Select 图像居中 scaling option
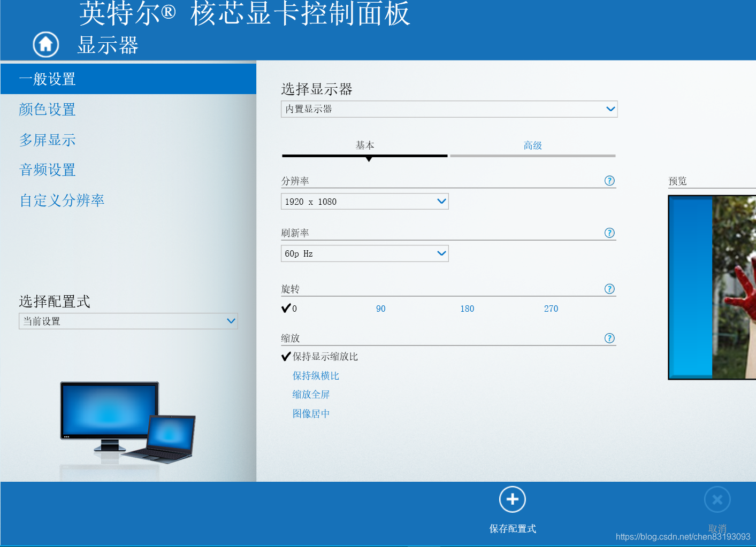Screen dimensions: 756x547 (x=311, y=414)
